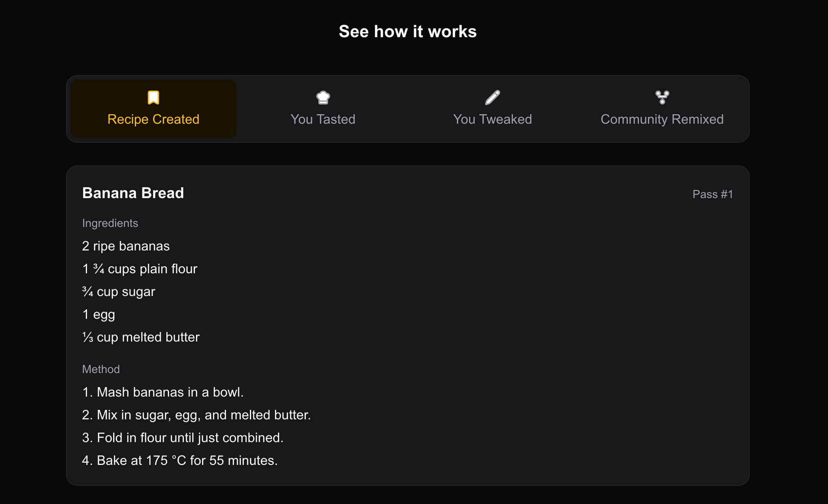Viewport: 828px width, 504px height.
Task: Click step 1 'Mash bananas in a bowl'
Action: tap(163, 392)
